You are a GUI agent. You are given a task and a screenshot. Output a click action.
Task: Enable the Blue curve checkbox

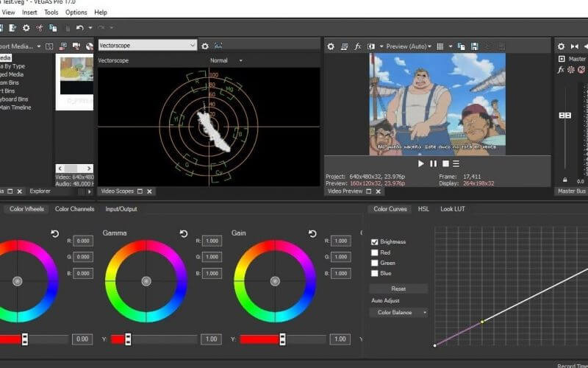[x=374, y=273]
